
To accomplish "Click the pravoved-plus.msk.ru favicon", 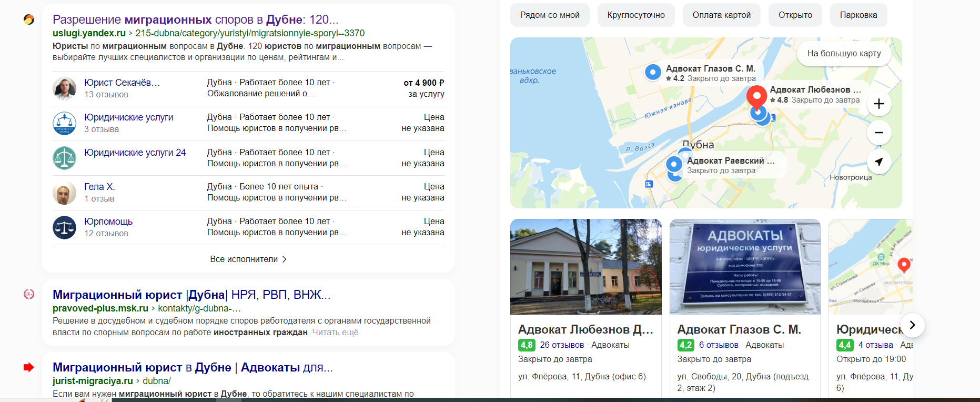I will click(x=29, y=294).
